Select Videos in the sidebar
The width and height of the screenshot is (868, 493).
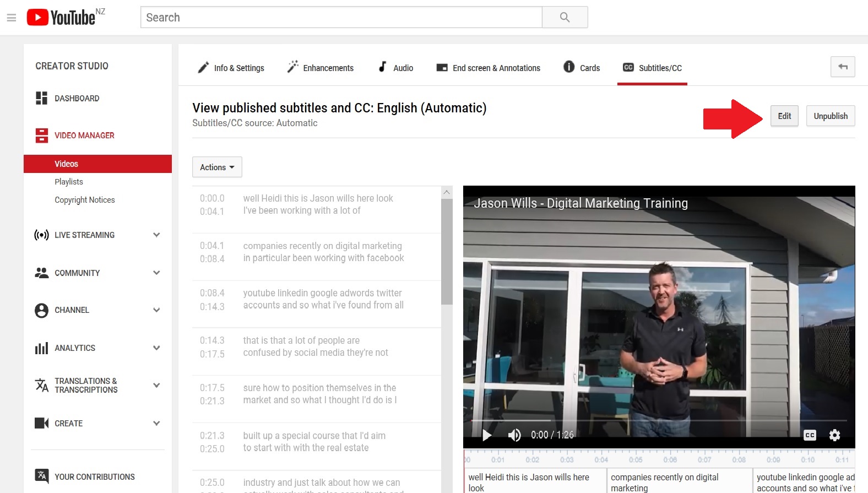coord(97,164)
